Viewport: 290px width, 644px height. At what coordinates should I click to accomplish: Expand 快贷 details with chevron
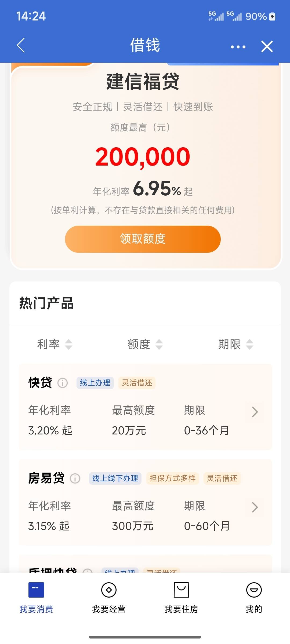pos(255,412)
